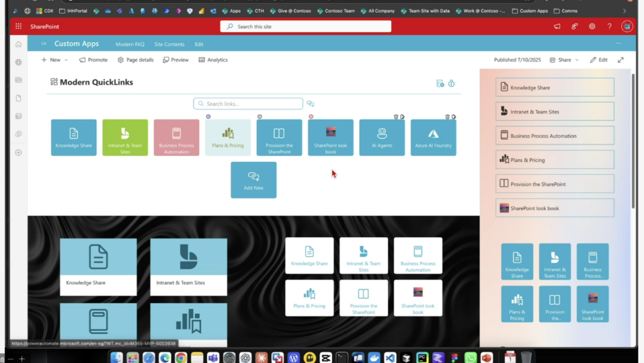
Task: Click the page vertical scrollbar
Action: (634, 141)
